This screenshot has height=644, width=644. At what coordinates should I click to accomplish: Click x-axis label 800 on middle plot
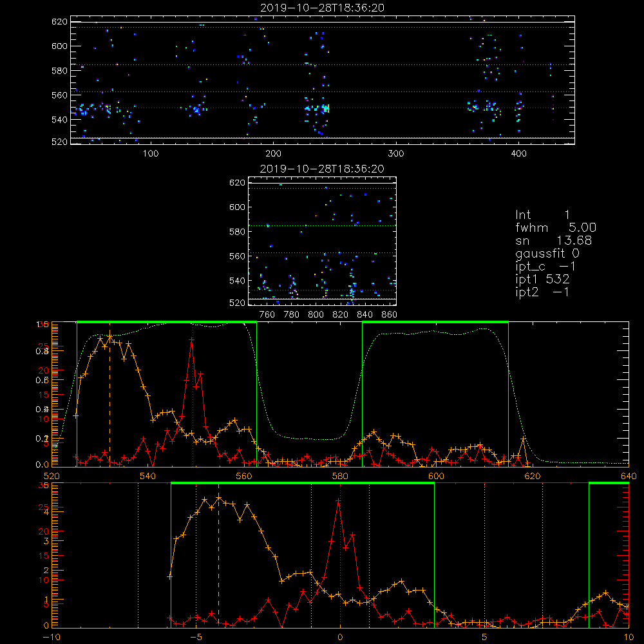click(316, 315)
